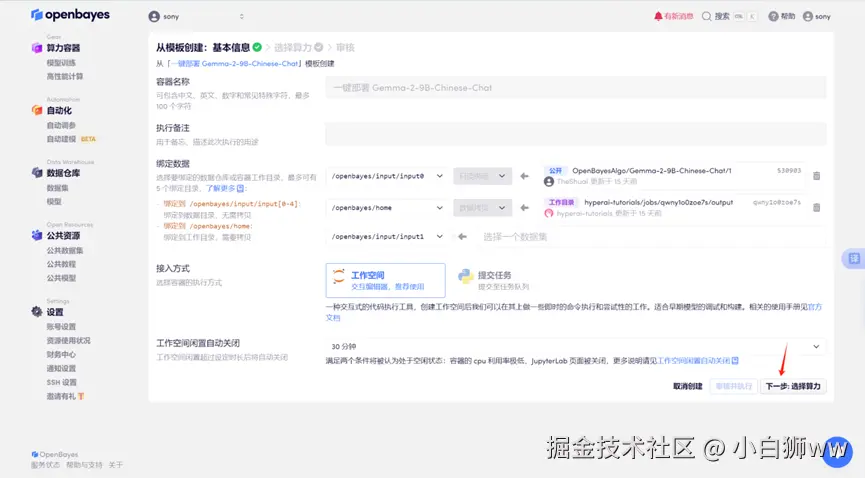Click the arrow icon next to input1 binding
Screen dimensions: 865x478
[462, 237]
